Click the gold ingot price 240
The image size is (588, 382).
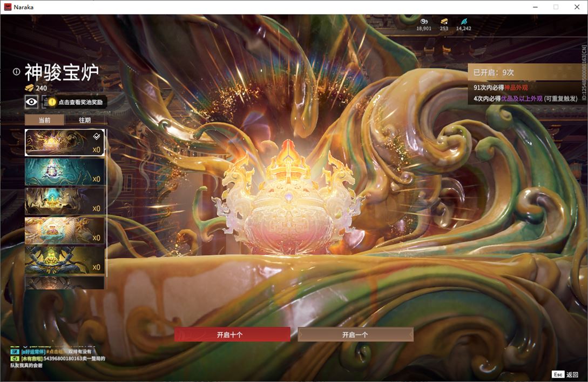[x=36, y=88]
